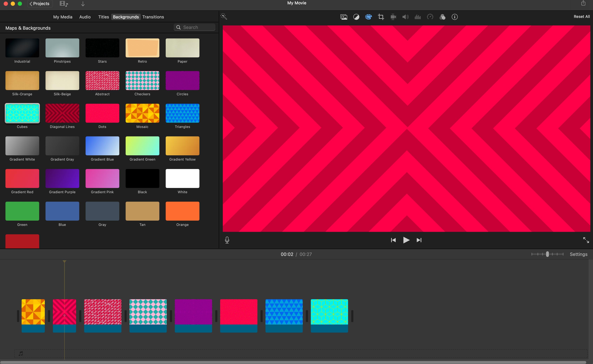
Task: Select the purple Circles clip in timeline
Action: (x=193, y=316)
